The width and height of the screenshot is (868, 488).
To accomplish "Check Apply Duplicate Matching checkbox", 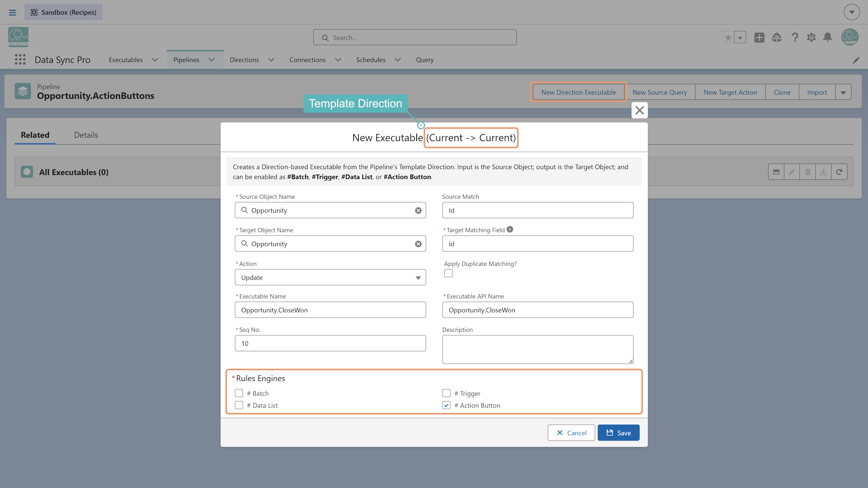I will pyautogui.click(x=449, y=273).
